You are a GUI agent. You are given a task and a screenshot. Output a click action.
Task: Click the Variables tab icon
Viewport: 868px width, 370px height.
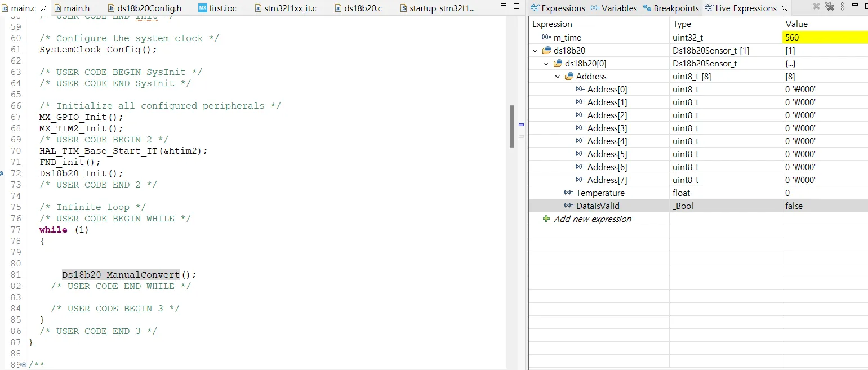point(595,8)
